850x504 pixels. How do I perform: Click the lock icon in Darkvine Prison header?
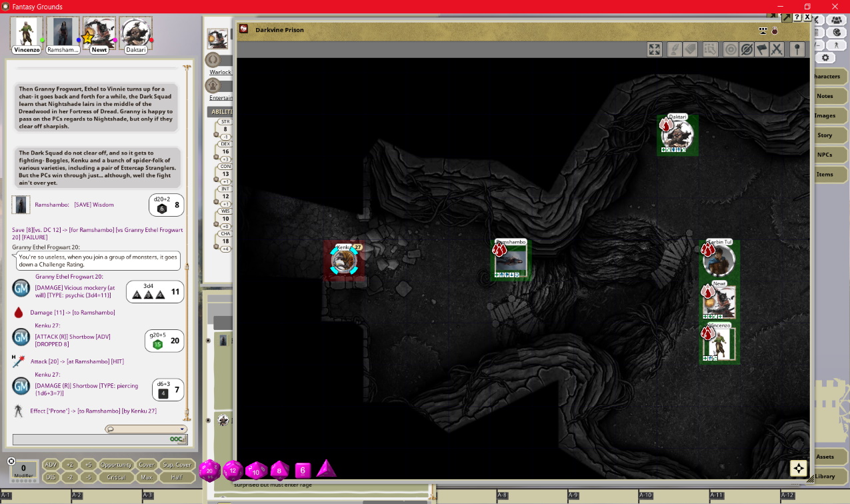point(775,30)
